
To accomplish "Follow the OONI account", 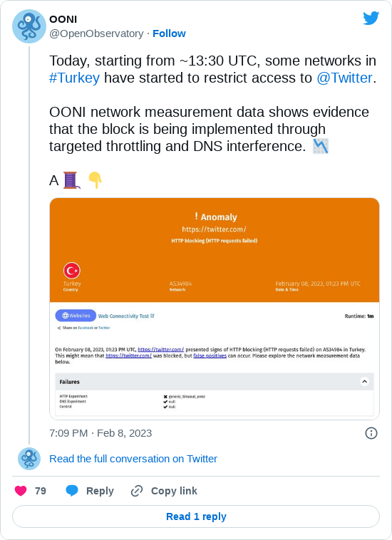I will (169, 33).
